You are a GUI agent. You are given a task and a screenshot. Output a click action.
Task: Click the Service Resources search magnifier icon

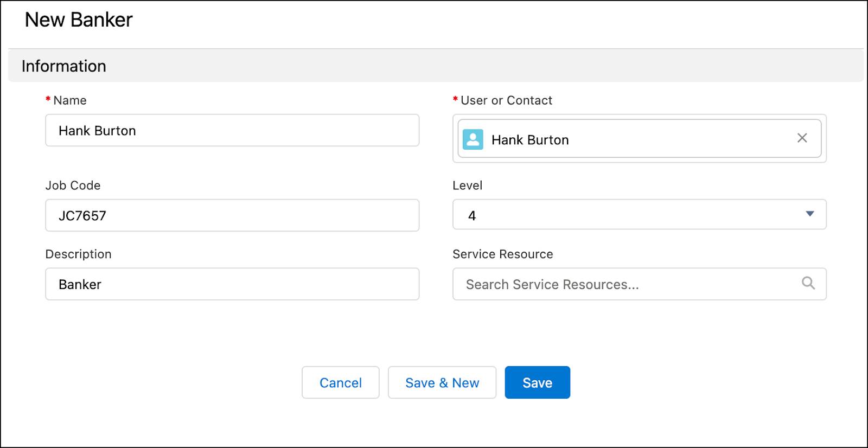click(808, 283)
